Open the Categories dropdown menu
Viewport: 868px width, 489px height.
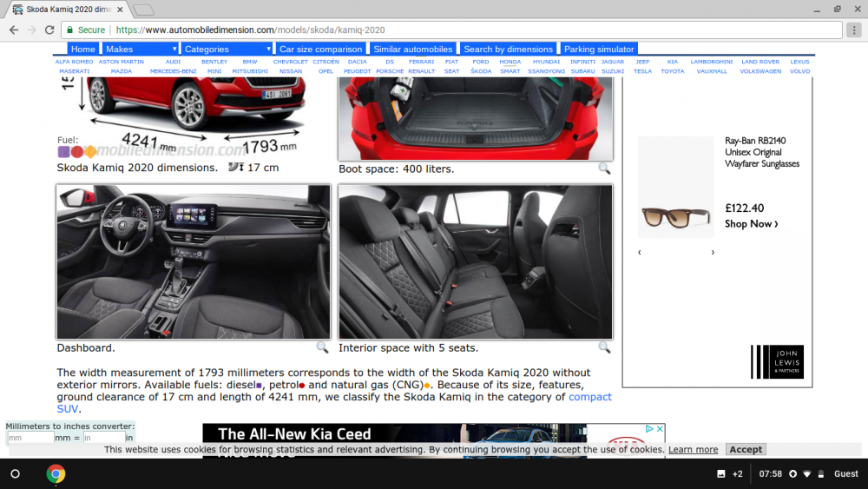pyautogui.click(x=227, y=49)
